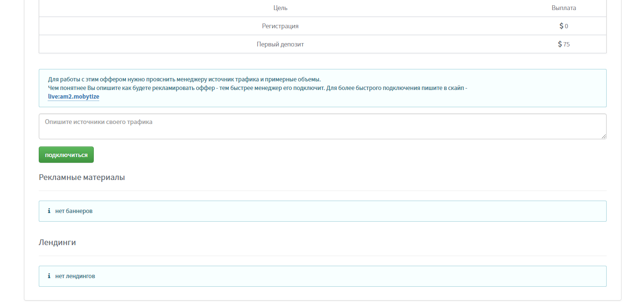Open the live:am2.mobytize Skype link

click(74, 97)
